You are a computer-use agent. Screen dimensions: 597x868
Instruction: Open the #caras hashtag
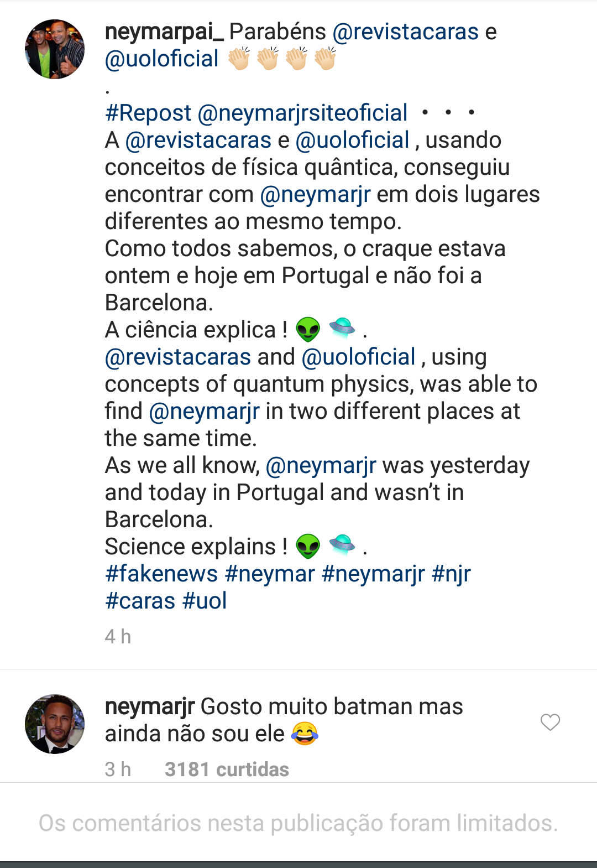pos(140,601)
